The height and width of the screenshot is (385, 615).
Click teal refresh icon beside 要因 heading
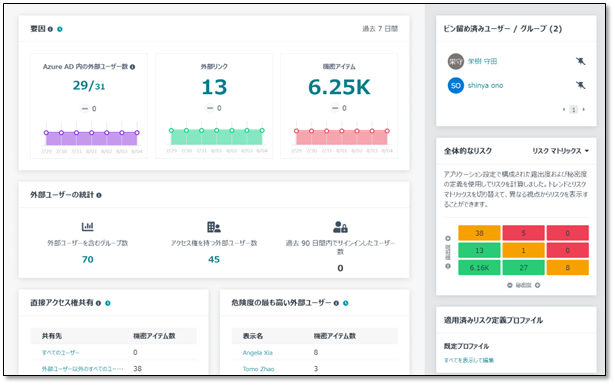(x=60, y=29)
